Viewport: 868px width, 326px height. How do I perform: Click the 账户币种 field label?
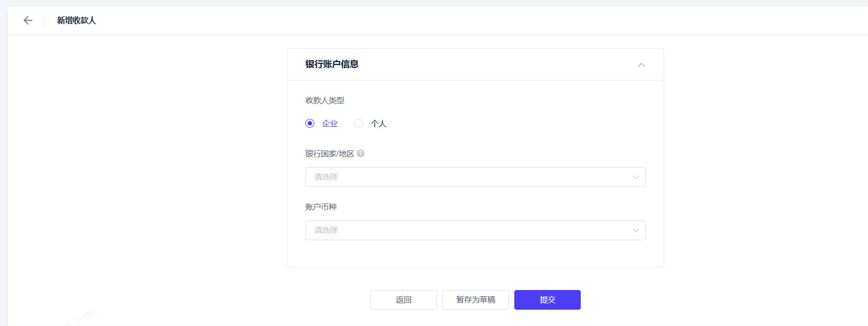pyautogui.click(x=321, y=207)
